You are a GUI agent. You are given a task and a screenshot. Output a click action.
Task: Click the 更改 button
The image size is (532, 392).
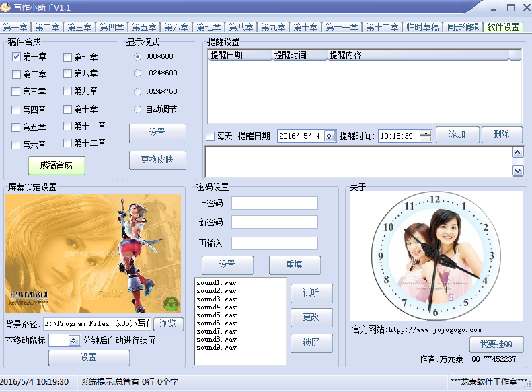tap(311, 317)
